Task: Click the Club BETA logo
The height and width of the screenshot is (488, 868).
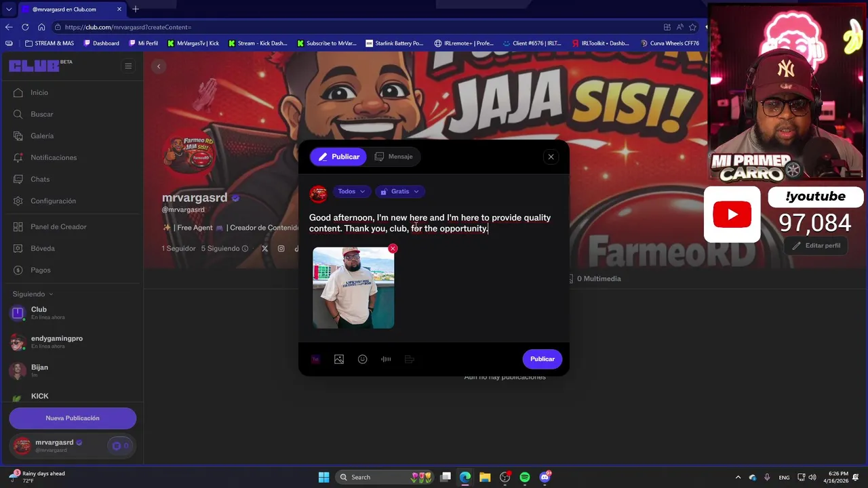Action: 41,65
